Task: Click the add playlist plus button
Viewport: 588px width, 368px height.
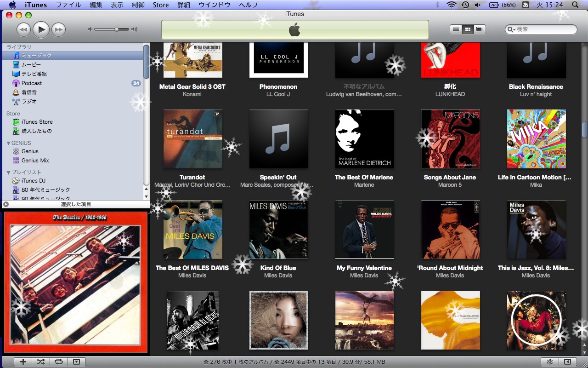Action: (23, 362)
